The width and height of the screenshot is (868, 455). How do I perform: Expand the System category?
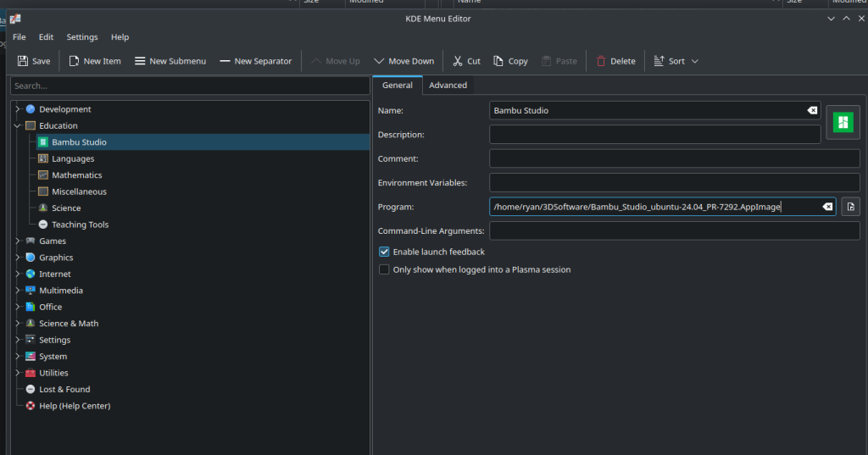18,356
